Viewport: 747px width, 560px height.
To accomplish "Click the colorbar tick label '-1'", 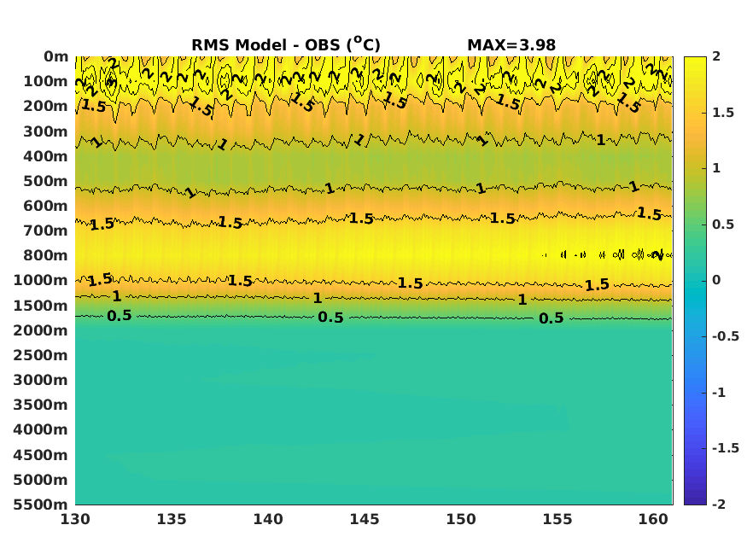I will pos(719,393).
